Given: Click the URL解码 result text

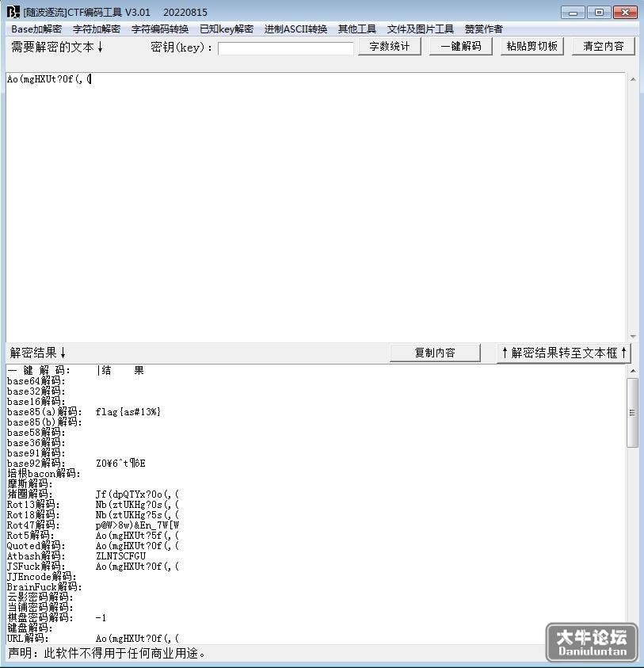Looking at the screenshot, I should pos(138,638).
